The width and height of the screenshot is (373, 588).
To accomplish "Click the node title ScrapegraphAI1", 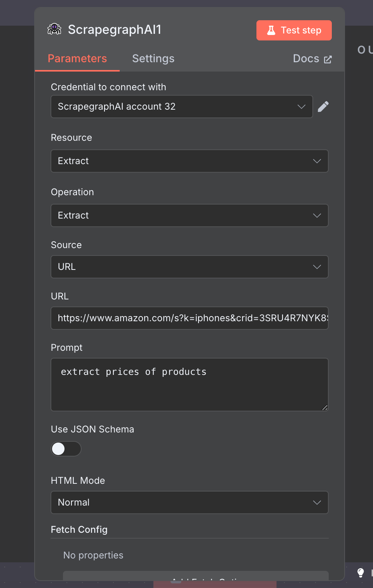I will tap(115, 30).
